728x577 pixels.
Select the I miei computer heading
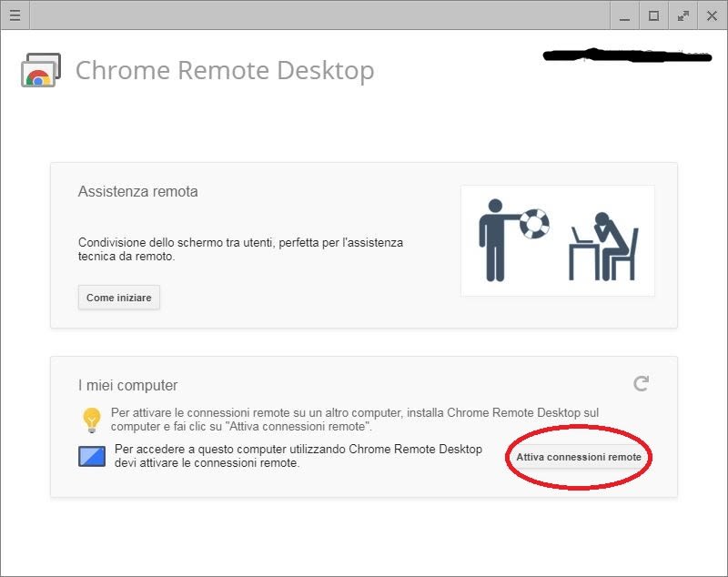(x=127, y=385)
